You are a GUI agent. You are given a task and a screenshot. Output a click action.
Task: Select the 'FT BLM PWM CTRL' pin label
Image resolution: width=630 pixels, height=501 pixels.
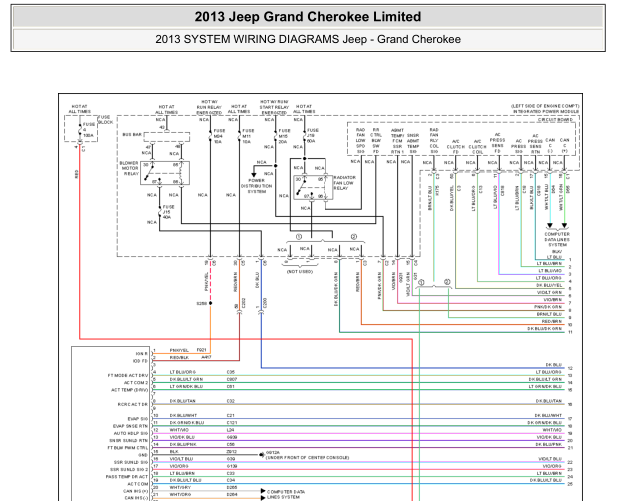128,448
